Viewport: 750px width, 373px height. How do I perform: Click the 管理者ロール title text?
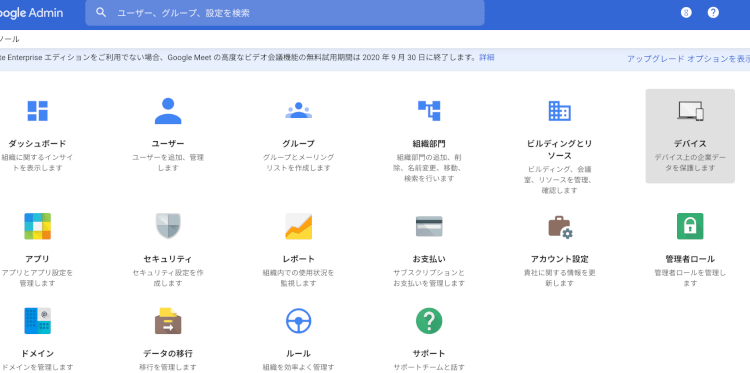(690, 259)
